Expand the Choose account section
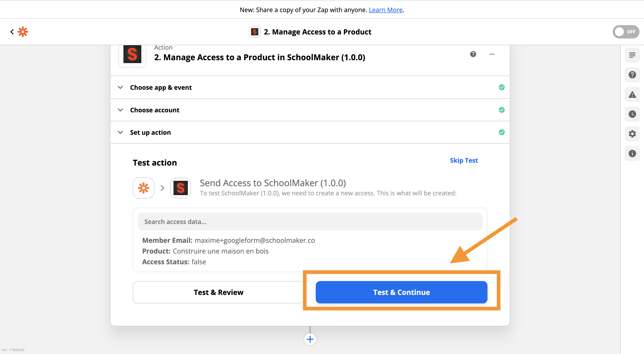 pos(155,110)
